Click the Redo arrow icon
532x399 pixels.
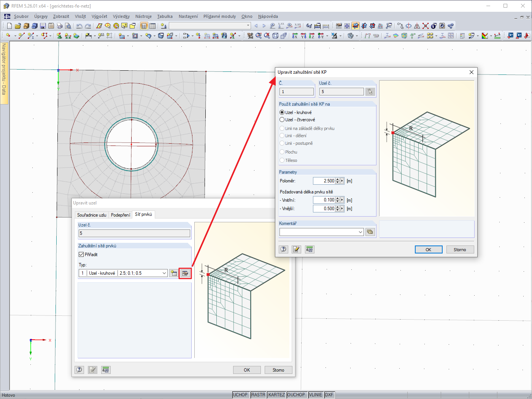pyautogui.click(x=88, y=26)
